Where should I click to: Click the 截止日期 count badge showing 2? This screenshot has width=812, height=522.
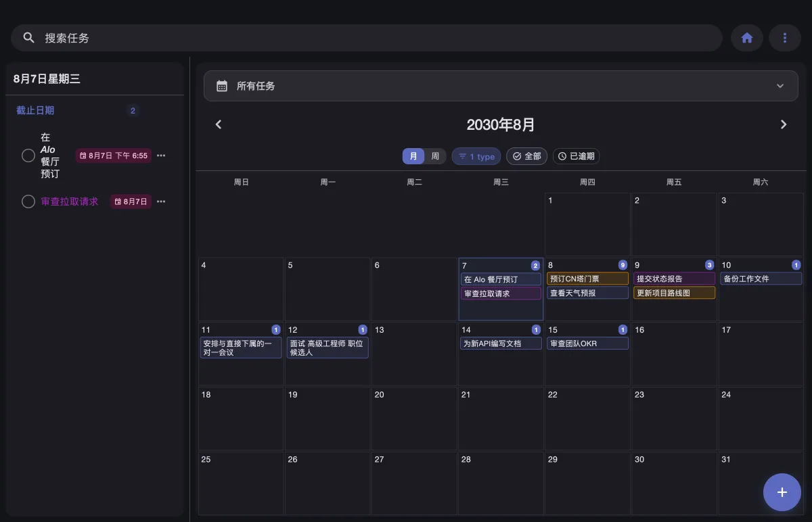tap(133, 111)
